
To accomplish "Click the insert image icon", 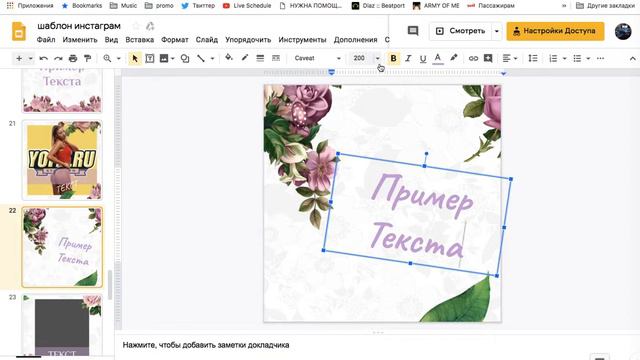I will tap(164, 58).
